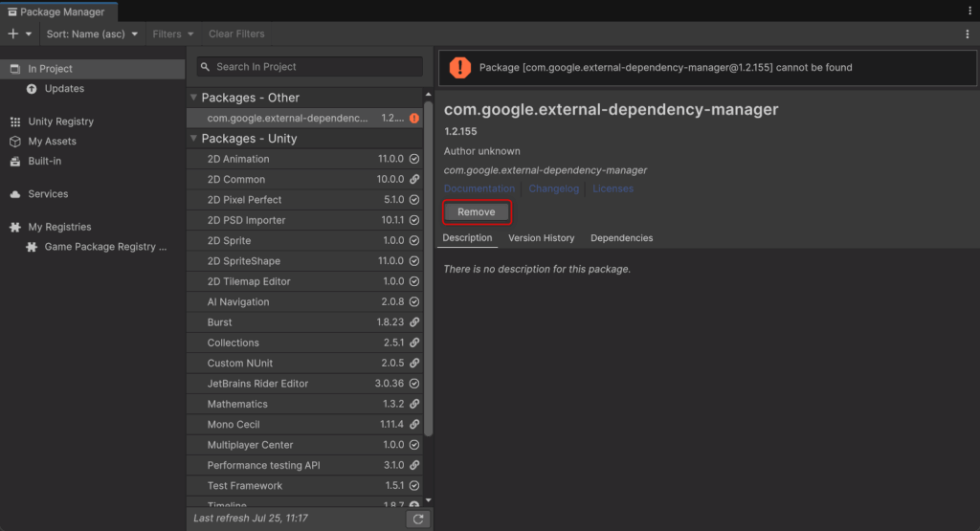The width and height of the screenshot is (980, 531).
Task: Select the 2D SpriteShape package
Action: pos(305,261)
